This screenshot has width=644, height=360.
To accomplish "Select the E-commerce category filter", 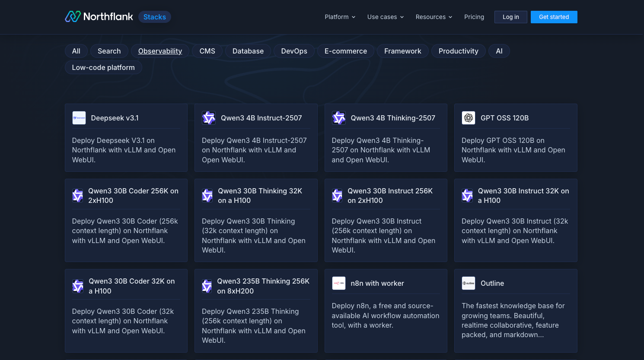I will click(x=346, y=51).
